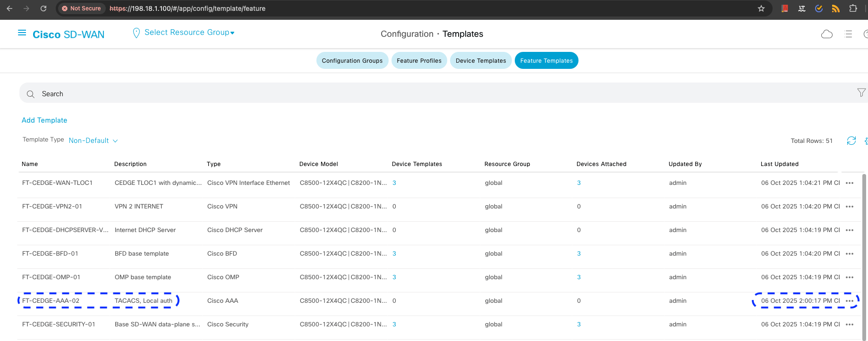Open more actions for FT-CEDGE-AAA-02
This screenshot has width=868, height=341.
(850, 301)
